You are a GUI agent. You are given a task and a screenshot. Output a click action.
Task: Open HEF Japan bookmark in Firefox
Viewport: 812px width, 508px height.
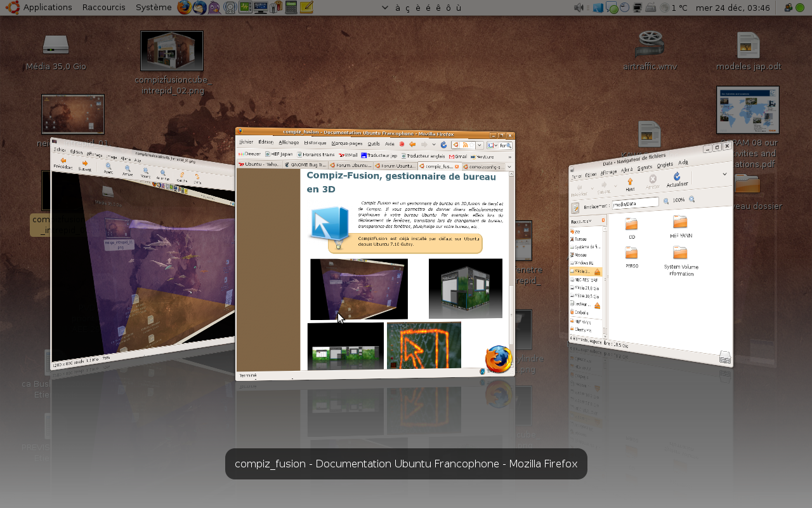tap(278, 154)
